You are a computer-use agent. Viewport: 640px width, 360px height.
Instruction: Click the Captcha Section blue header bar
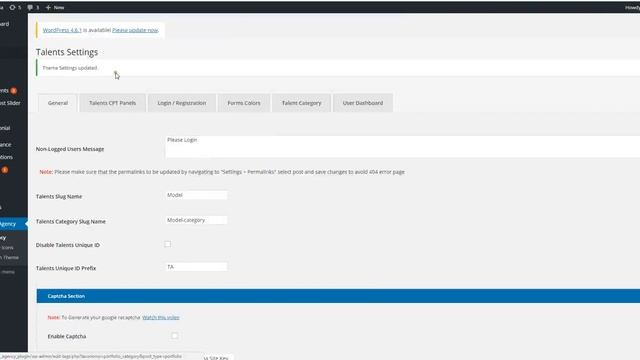point(338,296)
